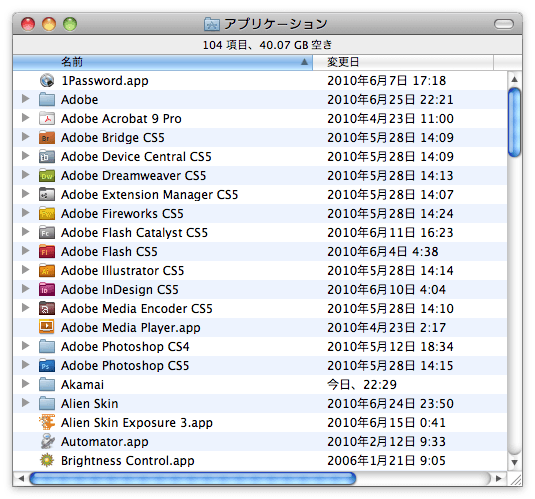Select the Adobe InDesign CS5 Id icon
Screen dimensions: 535x499
click(x=47, y=289)
